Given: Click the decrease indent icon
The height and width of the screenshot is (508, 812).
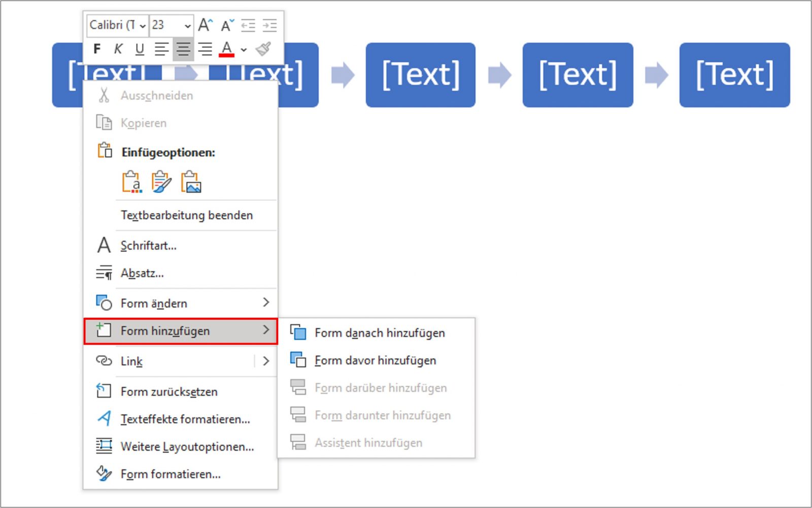Looking at the screenshot, I should (248, 25).
